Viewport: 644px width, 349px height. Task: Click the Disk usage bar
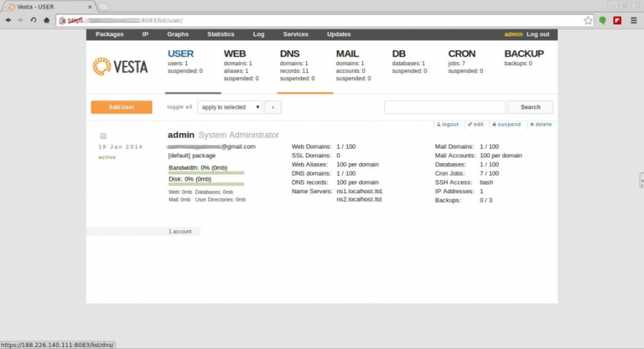click(x=206, y=184)
